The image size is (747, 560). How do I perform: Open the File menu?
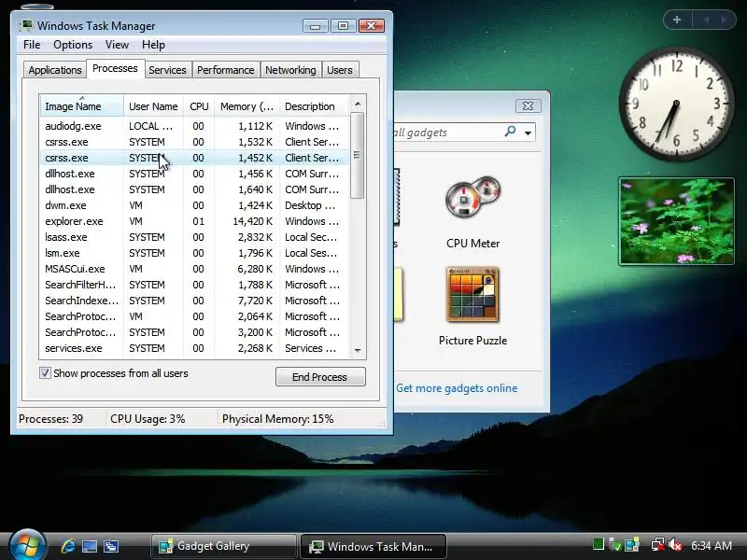click(x=32, y=45)
